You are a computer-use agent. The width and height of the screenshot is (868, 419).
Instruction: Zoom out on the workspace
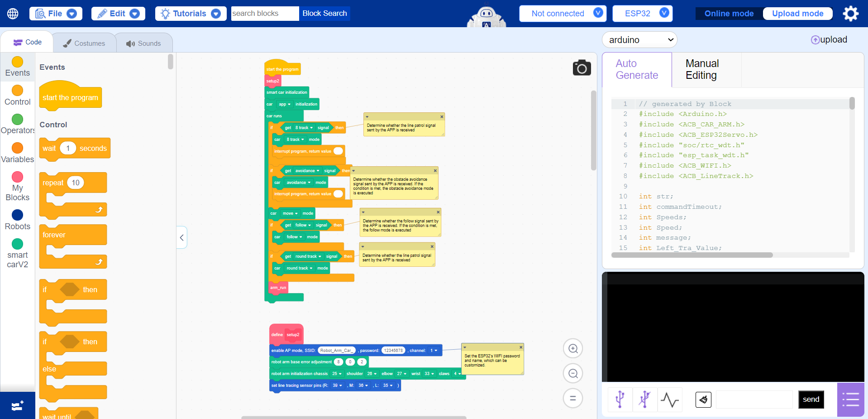[573, 373]
